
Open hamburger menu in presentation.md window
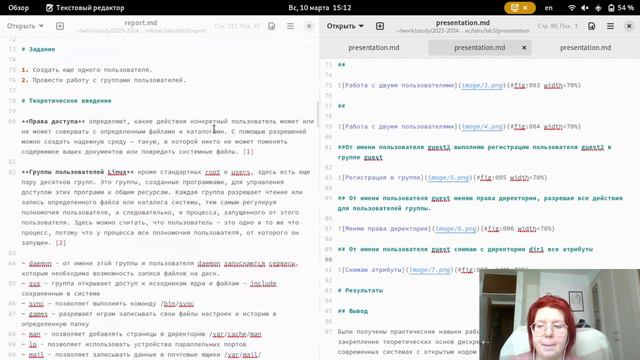[610, 26]
